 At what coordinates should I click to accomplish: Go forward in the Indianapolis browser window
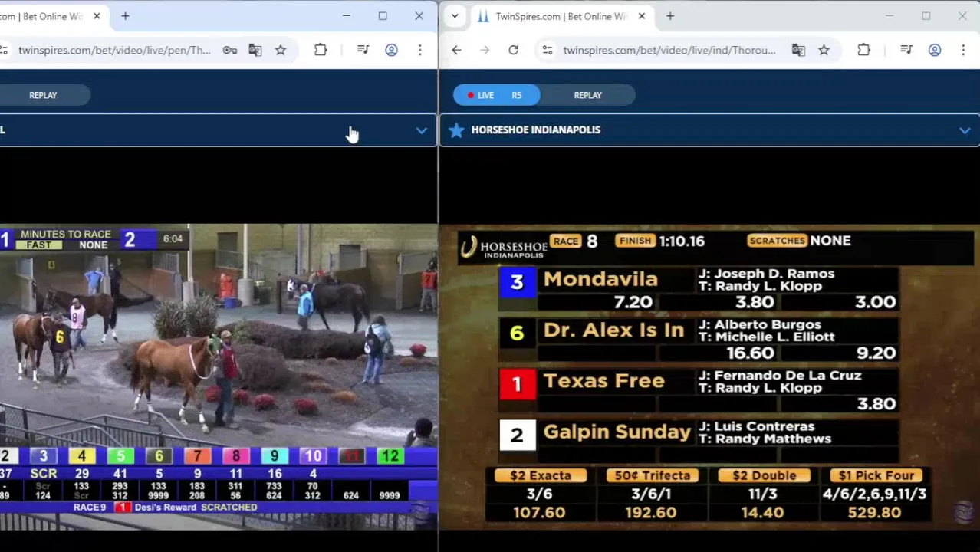click(x=485, y=51)
